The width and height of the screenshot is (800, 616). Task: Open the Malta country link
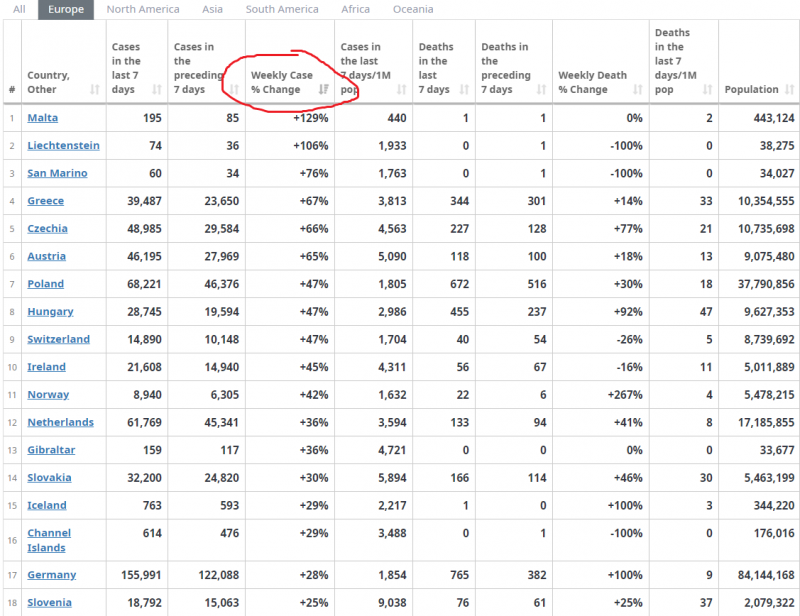click(43, 118)
